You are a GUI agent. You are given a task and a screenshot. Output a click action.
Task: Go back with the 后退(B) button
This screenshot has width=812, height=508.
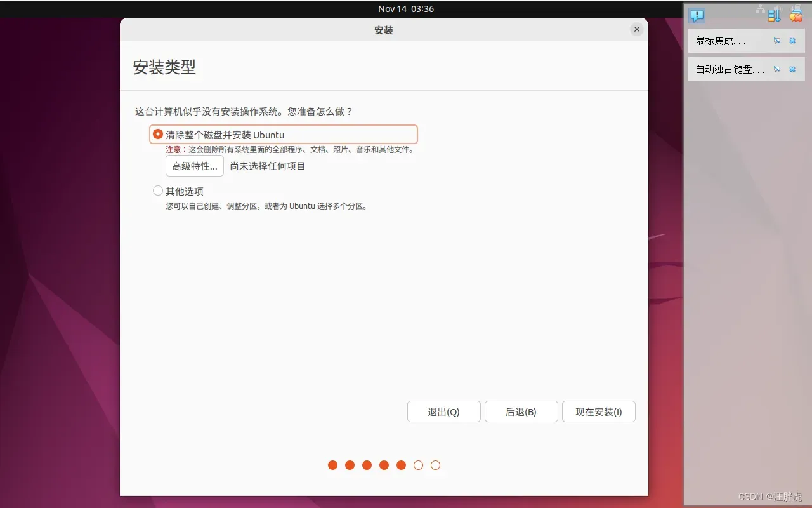521,411
